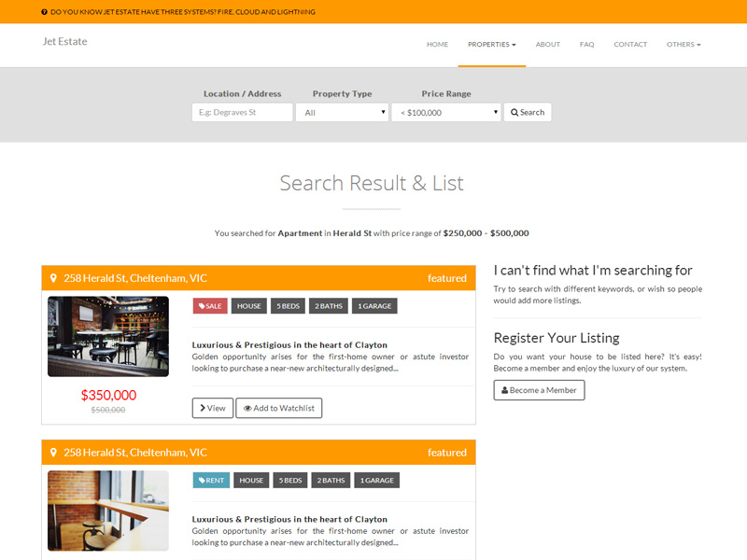Screen dimensions: 747x560
Task: Click the magnifier icon on the Search button
Action: click(513, 111)
